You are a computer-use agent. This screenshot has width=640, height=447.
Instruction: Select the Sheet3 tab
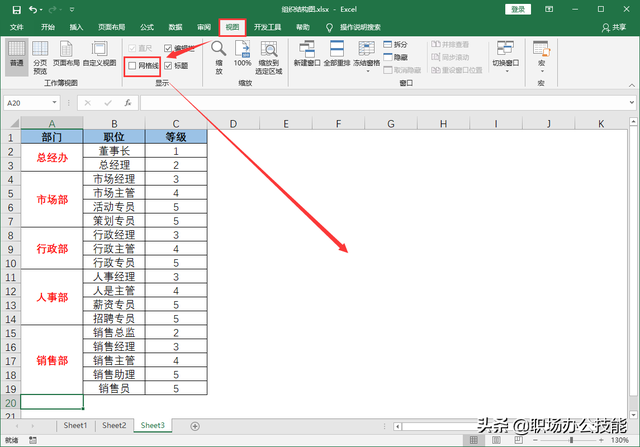click(153, 425)
